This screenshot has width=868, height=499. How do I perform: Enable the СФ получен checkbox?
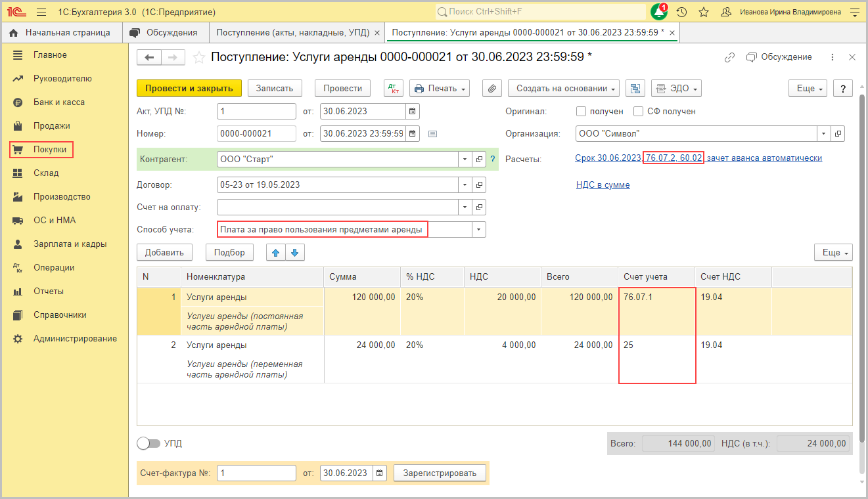[x=638, y=112]
